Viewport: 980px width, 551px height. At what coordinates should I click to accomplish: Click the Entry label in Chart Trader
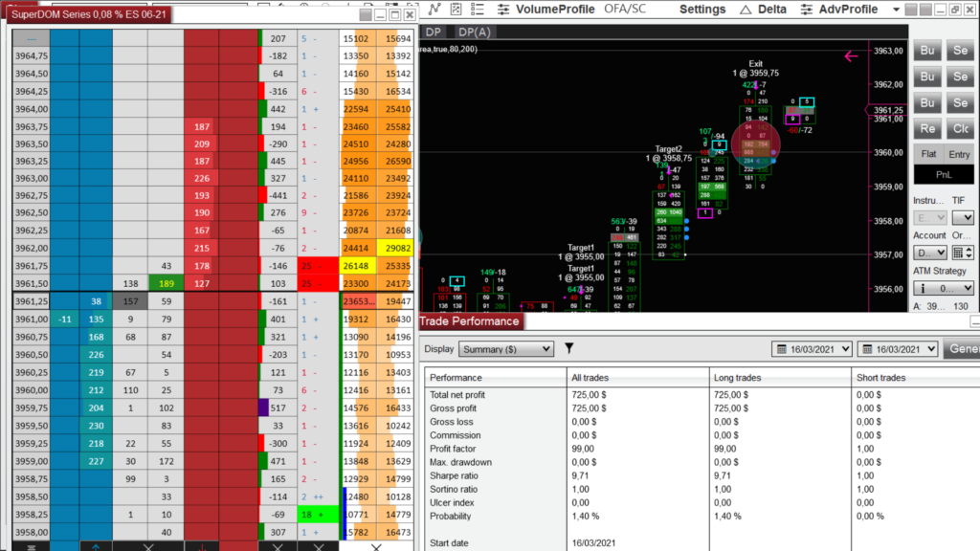[x=959, y=154]
